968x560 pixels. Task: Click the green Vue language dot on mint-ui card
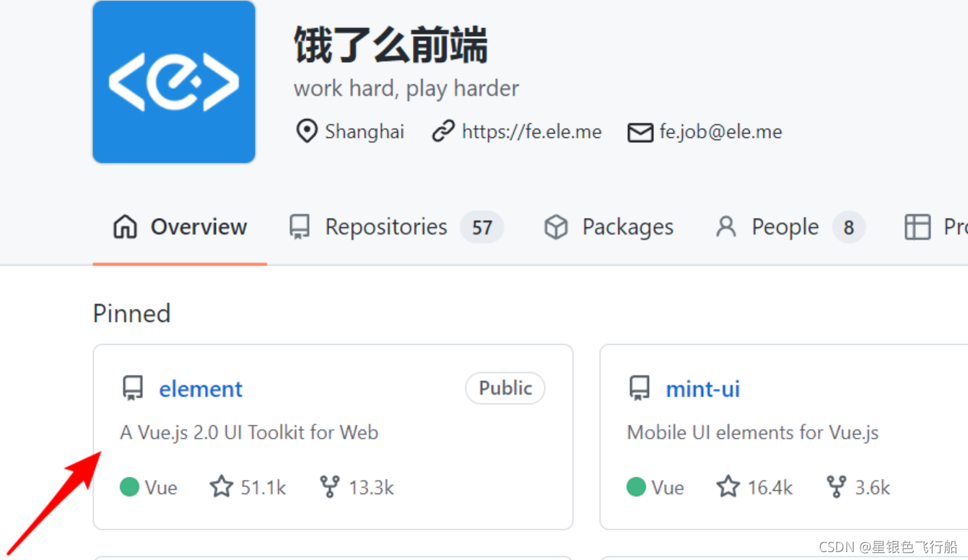click(636, 487)
